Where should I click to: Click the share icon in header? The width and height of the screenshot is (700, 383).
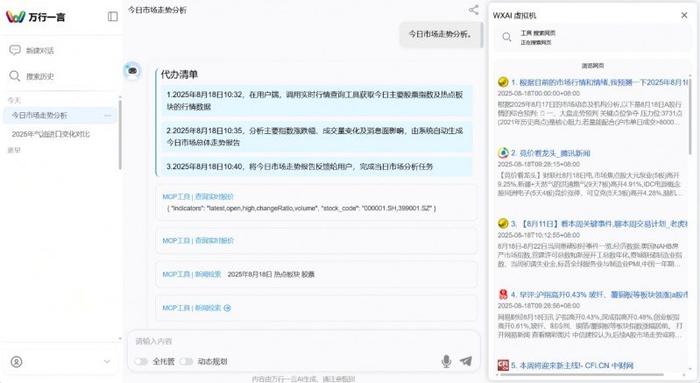coord(473,10)
